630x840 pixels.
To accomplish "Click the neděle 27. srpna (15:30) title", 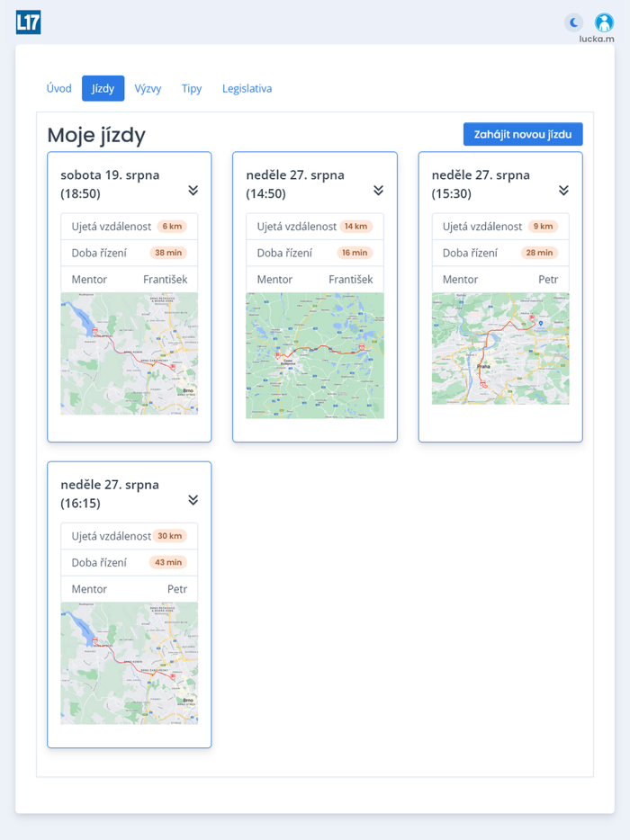I will [481, 184].
